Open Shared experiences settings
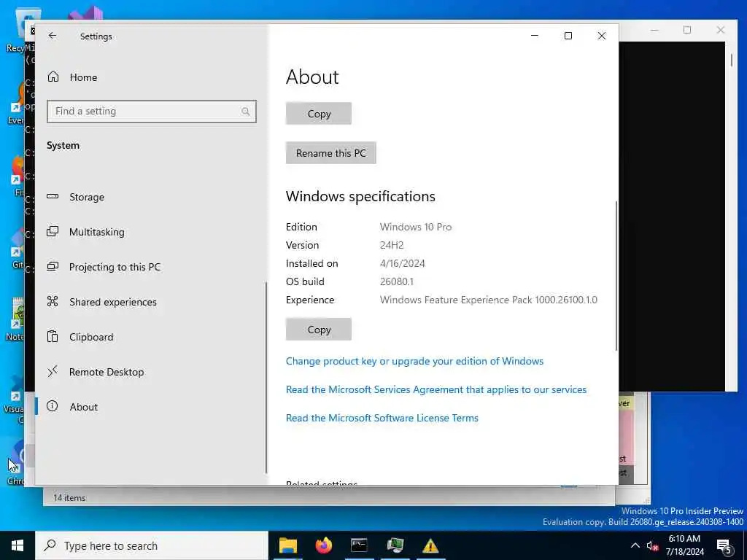This screenshot has width=747, height=560. point(101,302)
